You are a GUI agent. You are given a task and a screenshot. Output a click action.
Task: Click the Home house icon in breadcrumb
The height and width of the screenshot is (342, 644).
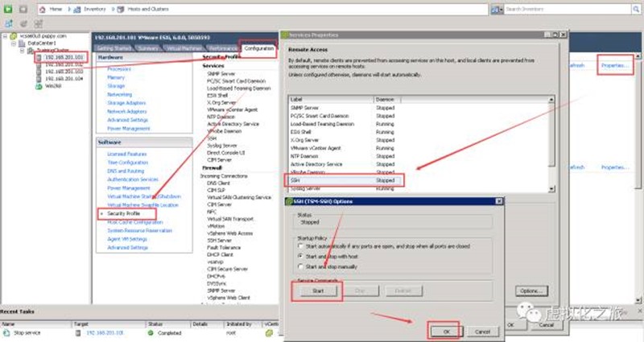[x=43, y=9]
